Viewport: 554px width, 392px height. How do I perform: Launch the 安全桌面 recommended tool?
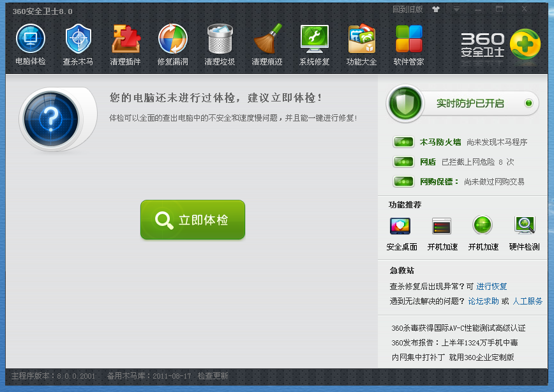point(401,234)
